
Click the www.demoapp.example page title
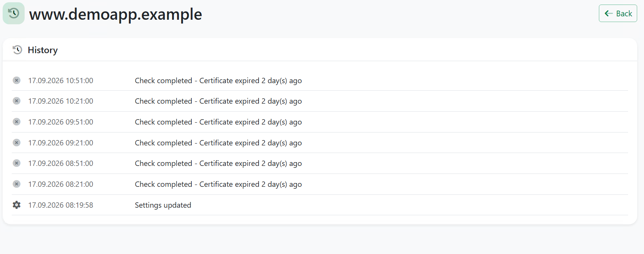click(116, 14)
